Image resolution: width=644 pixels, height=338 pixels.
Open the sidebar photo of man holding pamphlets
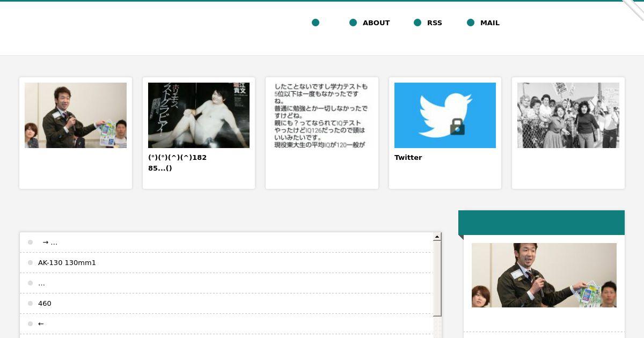click(544, 275)
